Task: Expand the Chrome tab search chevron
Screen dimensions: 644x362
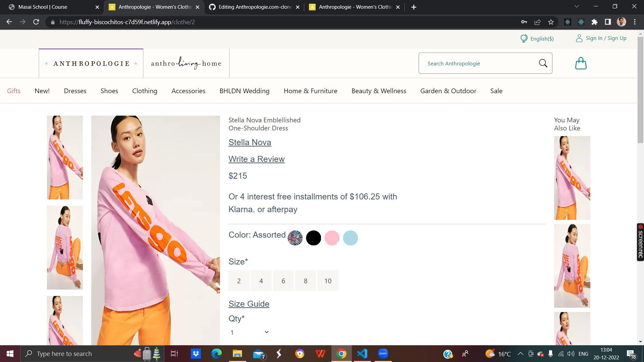Action: point(577,7)
